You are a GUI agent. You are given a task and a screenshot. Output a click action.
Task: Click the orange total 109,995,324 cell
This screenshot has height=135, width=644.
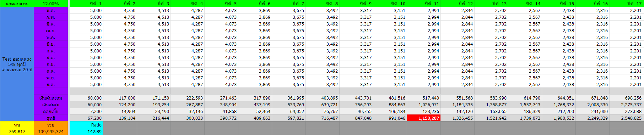pos(51,132)
